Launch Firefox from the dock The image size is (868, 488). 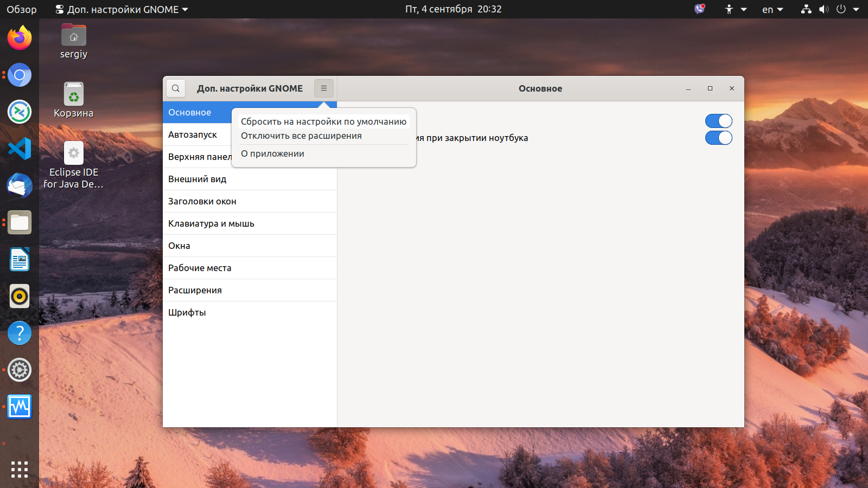coord(20,38)
